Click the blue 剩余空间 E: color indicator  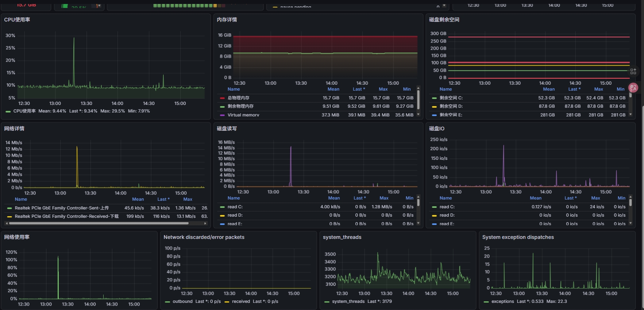coord(434,115)
